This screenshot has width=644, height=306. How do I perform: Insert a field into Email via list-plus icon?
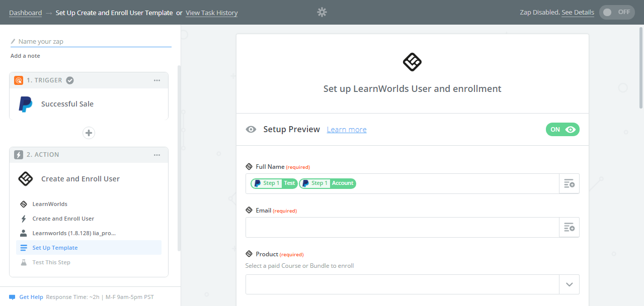[569, 227]
